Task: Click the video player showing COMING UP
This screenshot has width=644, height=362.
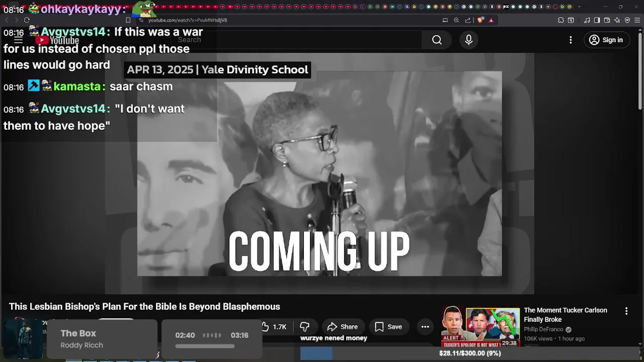Action: 319,173
